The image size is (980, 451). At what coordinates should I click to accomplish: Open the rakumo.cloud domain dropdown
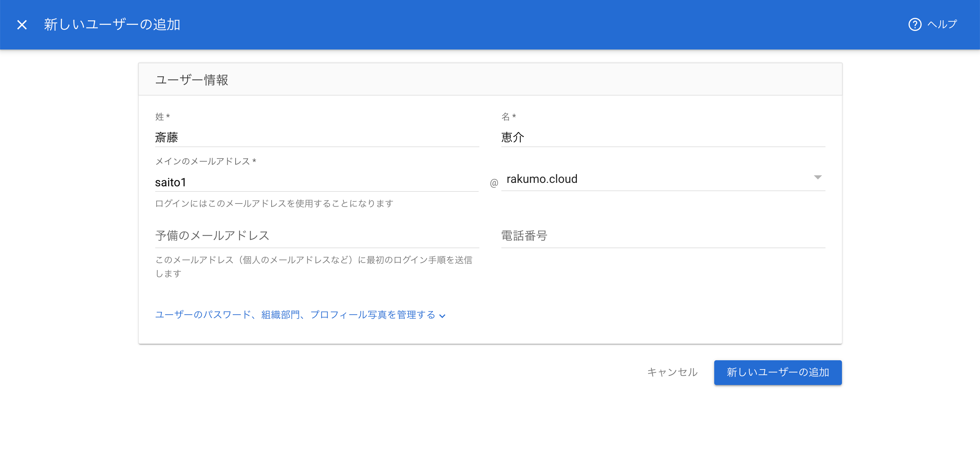pyautogui.click(x=663, y=179)
